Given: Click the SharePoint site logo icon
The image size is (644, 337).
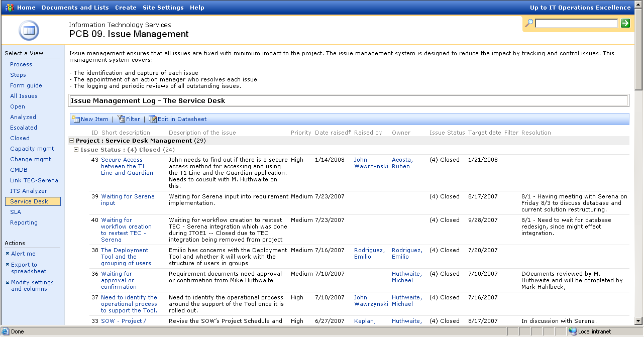Looking at the screenshot, I should tap(10, 8).
